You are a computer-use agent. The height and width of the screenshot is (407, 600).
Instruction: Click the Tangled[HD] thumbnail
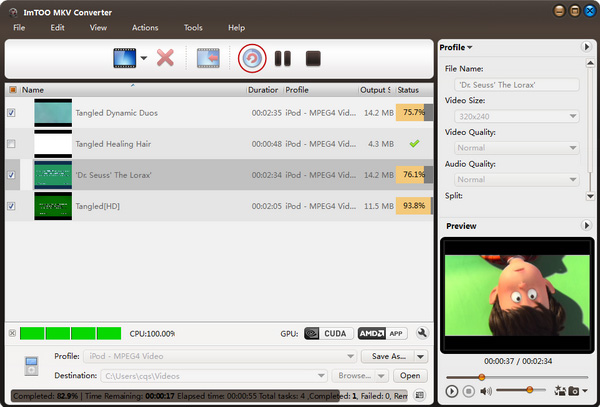point(53,206)
